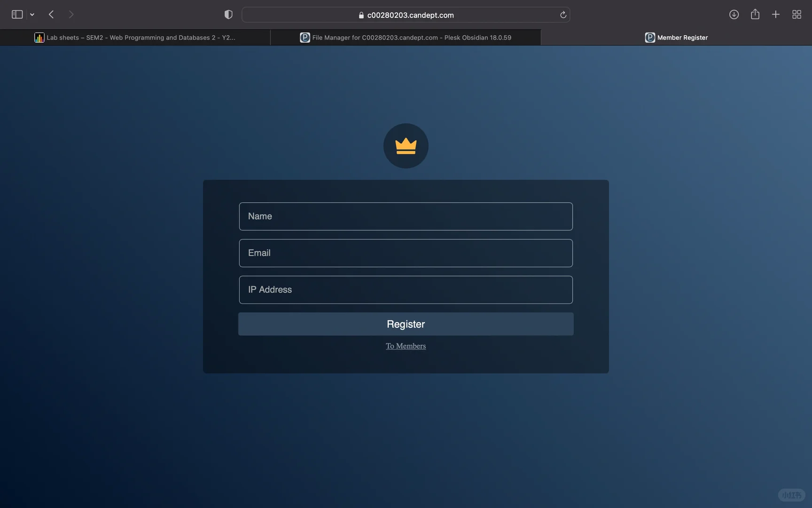The image size is (812, 508).
Task: Click the gold crown logo
Action: [406, 146]
